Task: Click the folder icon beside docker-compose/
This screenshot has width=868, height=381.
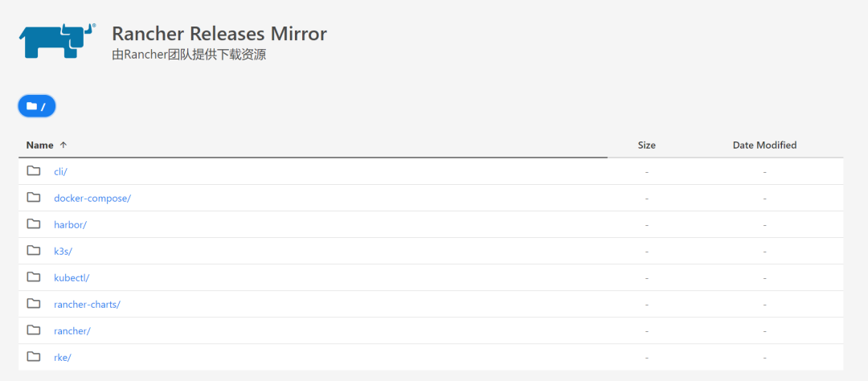Action: coord(34,198)
